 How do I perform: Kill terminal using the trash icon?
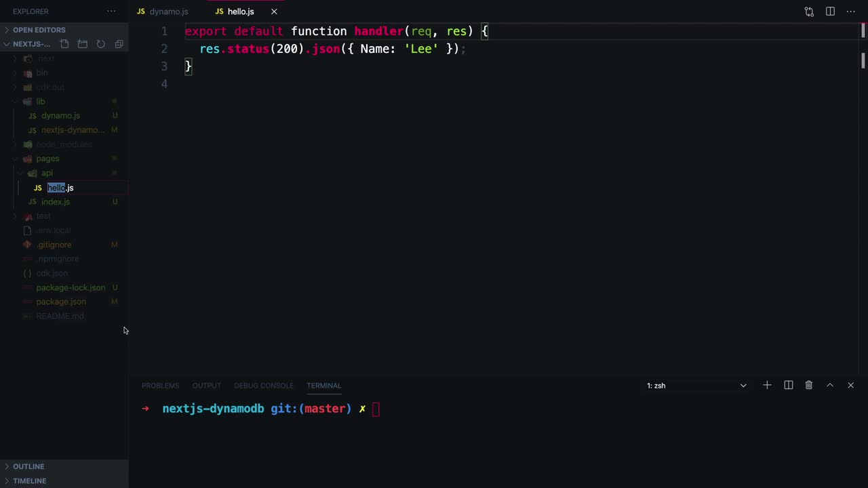pyautogui.click(x=809, y=385)
